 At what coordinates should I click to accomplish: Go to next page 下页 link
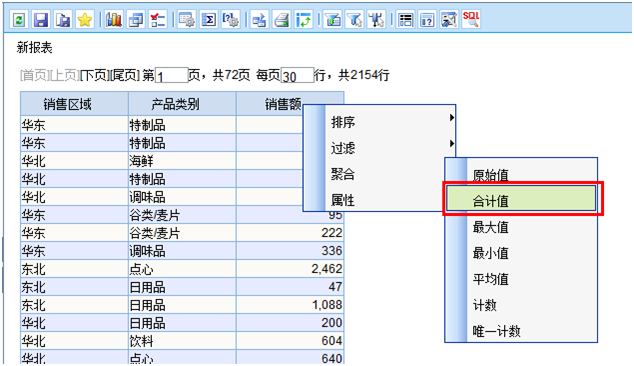coord(95,75)
